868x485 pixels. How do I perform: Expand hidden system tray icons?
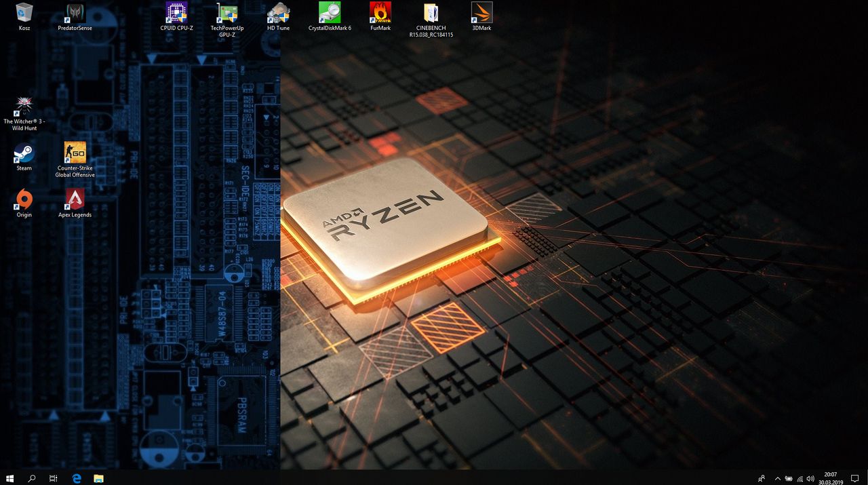coord(778,478)
